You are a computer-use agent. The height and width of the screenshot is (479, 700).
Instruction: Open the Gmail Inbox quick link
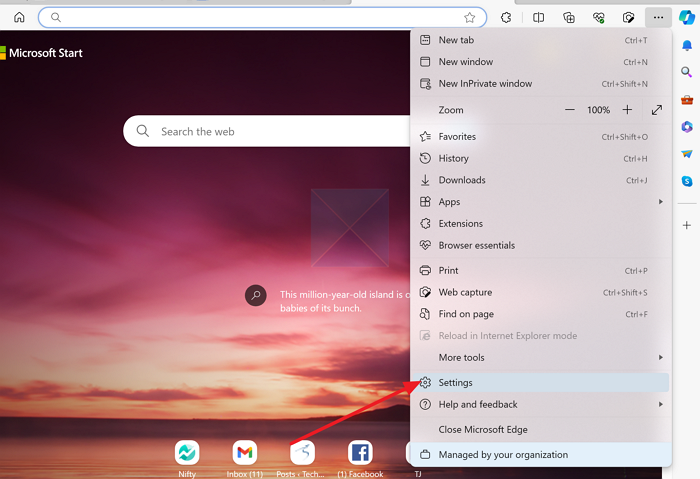click(245, 458)
